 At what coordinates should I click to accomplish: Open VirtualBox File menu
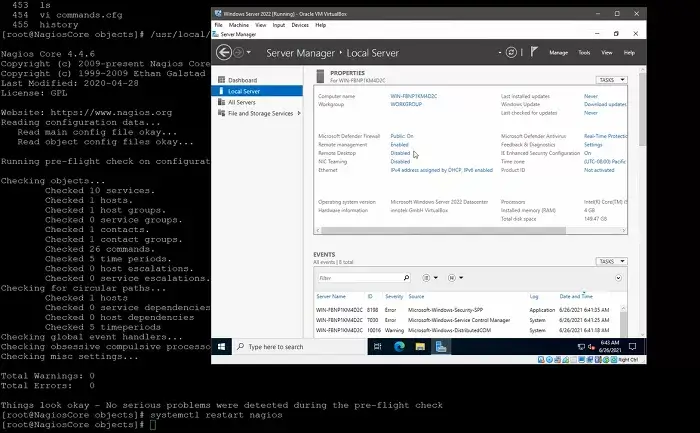point(218,25)
